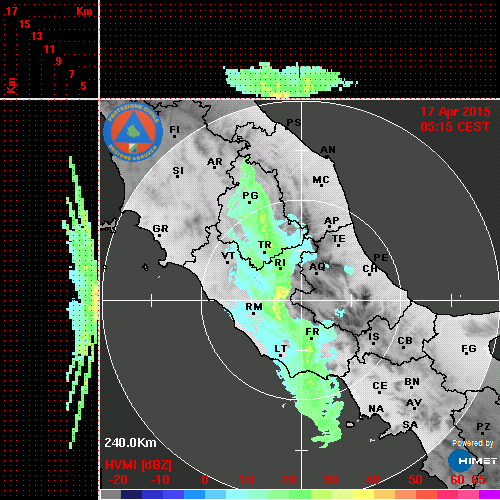Image resolution: width=500 pixels, height=500 pixels.
Task: Click the FR city label
Action: (312, 332)
